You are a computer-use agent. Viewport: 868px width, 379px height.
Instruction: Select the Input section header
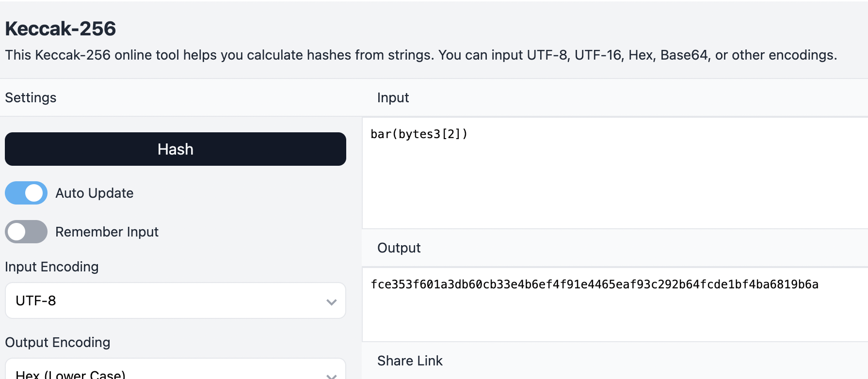coord(393,97)
